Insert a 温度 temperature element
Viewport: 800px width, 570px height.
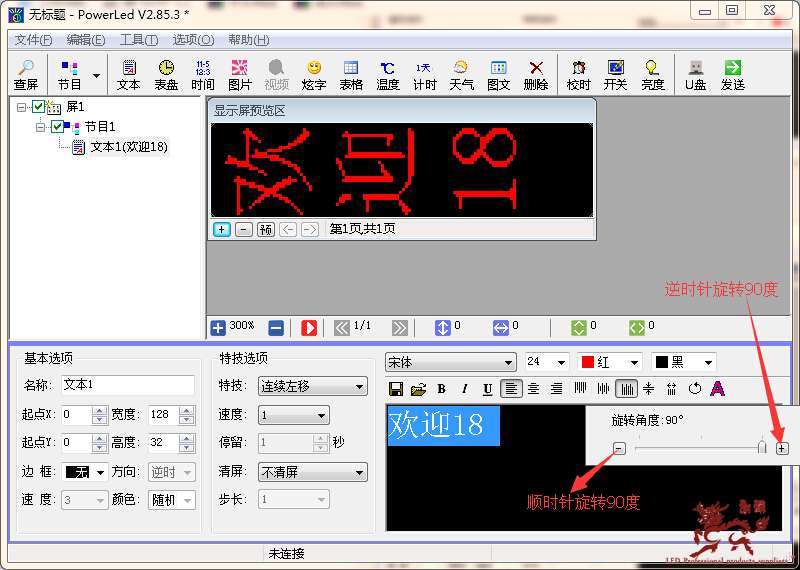point(388,74)
